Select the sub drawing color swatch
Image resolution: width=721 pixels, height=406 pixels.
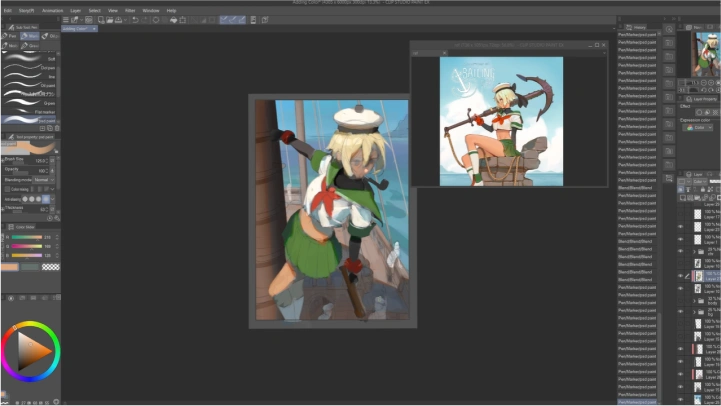pyautogui.click(x=30, y=267)
